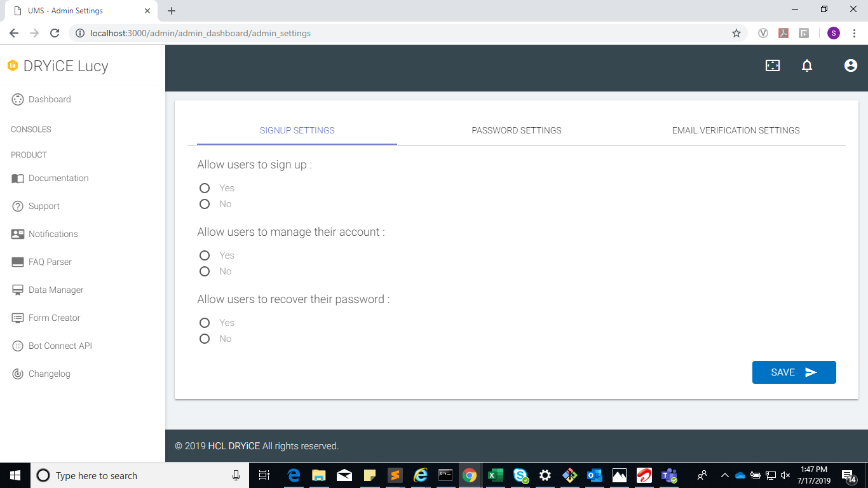Click the Windows taskbar search box

tap(139, 475)
